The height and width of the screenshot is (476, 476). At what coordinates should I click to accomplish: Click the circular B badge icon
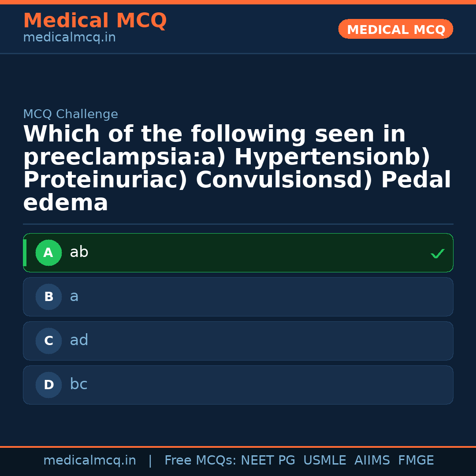[x=48, y=297]
